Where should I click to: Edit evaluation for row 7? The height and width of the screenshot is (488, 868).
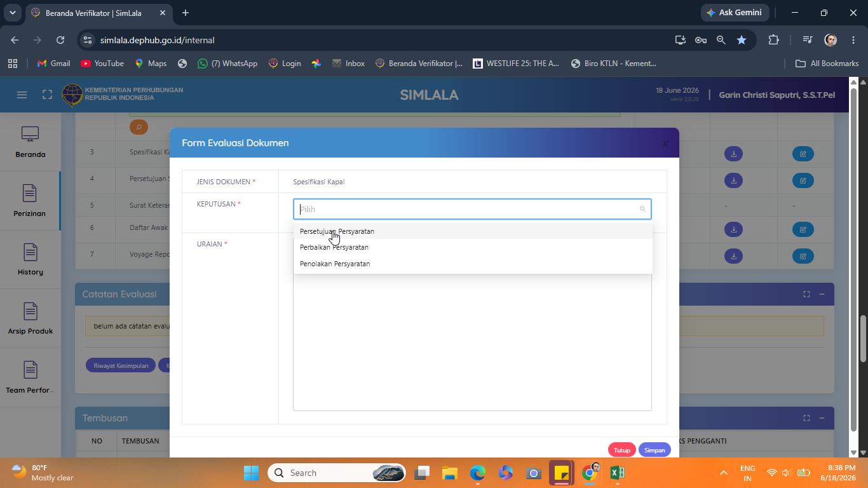coord(803,256)
